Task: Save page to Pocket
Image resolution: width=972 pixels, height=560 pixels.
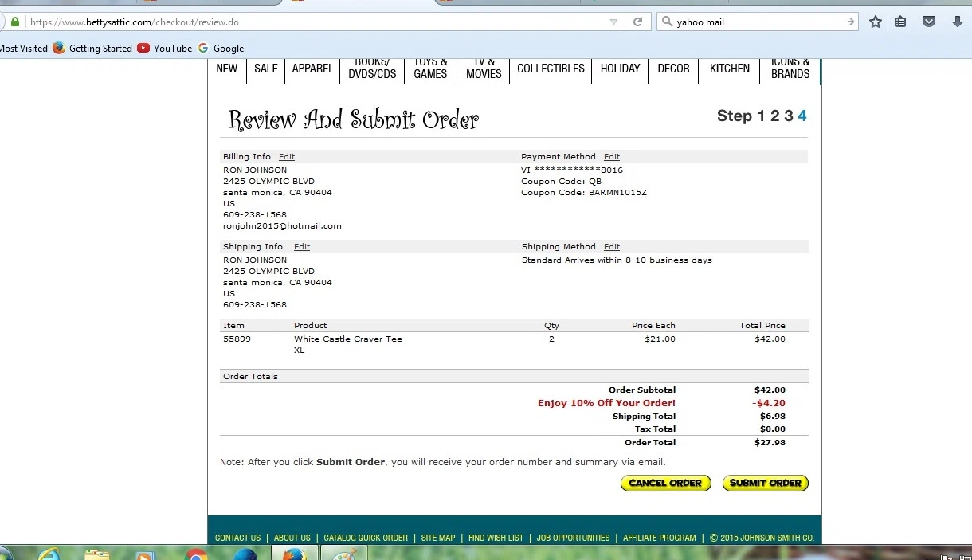Action: click(929, 22)
